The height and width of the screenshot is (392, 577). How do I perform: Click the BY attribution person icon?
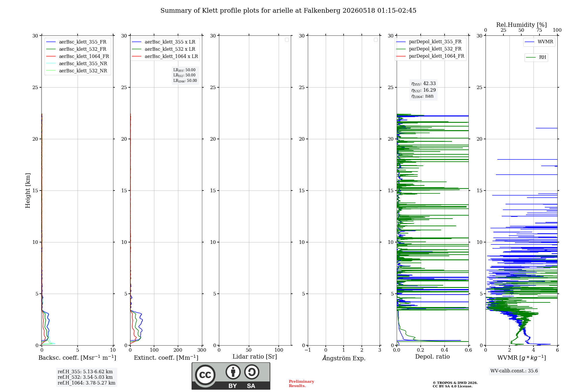click(233, 372)
